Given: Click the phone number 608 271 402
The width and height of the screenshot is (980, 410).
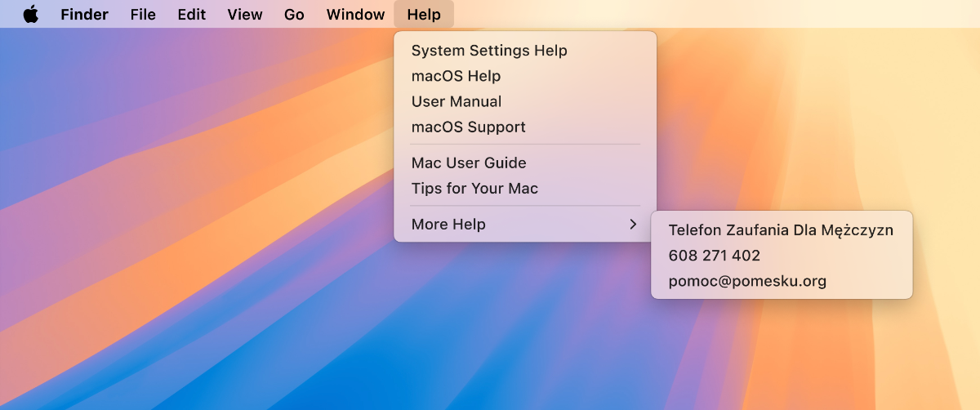Looking at the screenshot, I should 715,256.
